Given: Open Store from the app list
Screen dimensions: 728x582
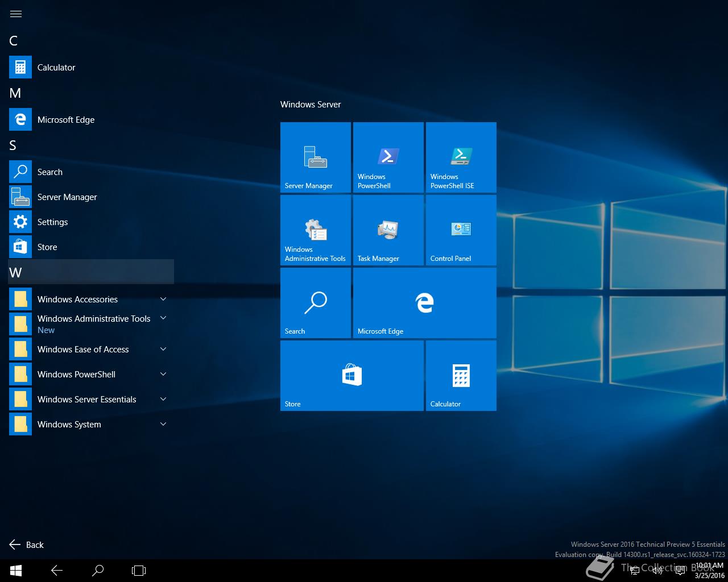Looking at the screenshot, I should pyautogui.click(x=91, y=247).
